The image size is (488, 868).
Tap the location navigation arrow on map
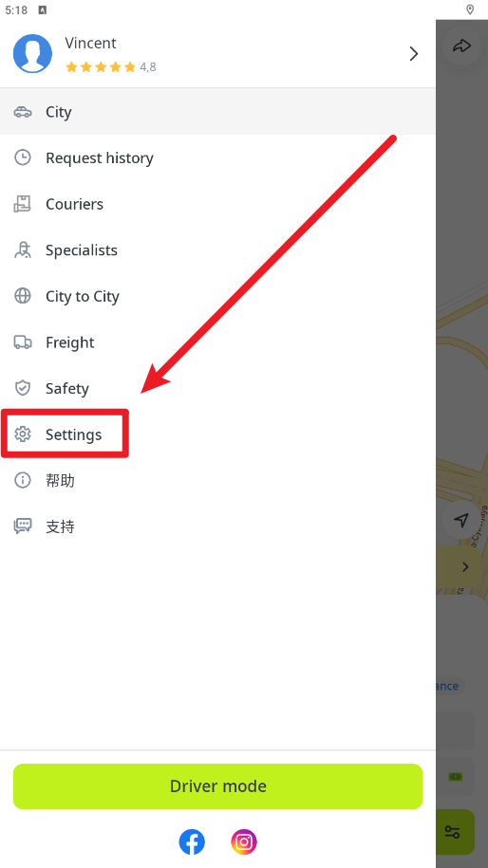(460, 520)
